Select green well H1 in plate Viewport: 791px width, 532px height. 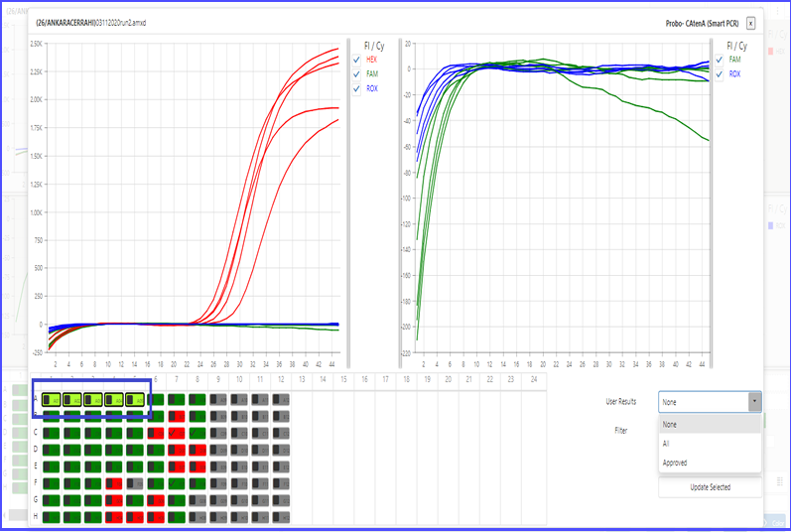[51, 517]
